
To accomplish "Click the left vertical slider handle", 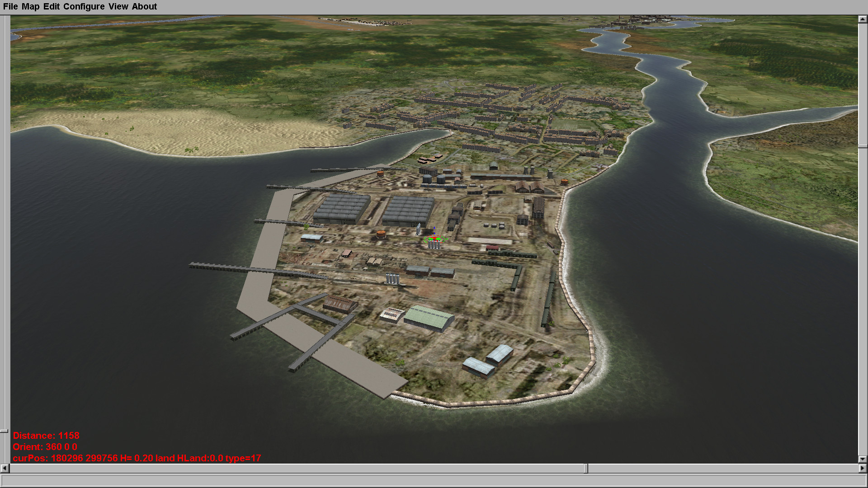I will [x=4, y=431].
